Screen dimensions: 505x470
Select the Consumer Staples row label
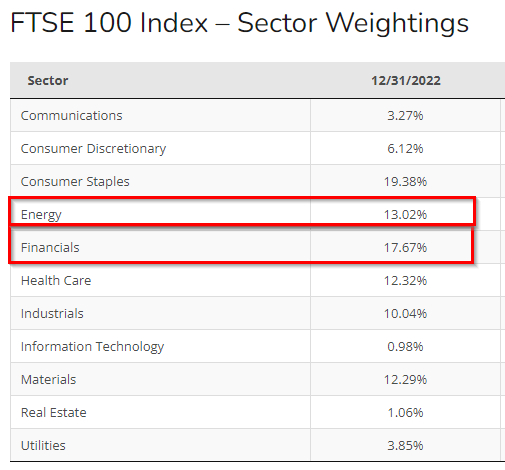tap(75, 182)
